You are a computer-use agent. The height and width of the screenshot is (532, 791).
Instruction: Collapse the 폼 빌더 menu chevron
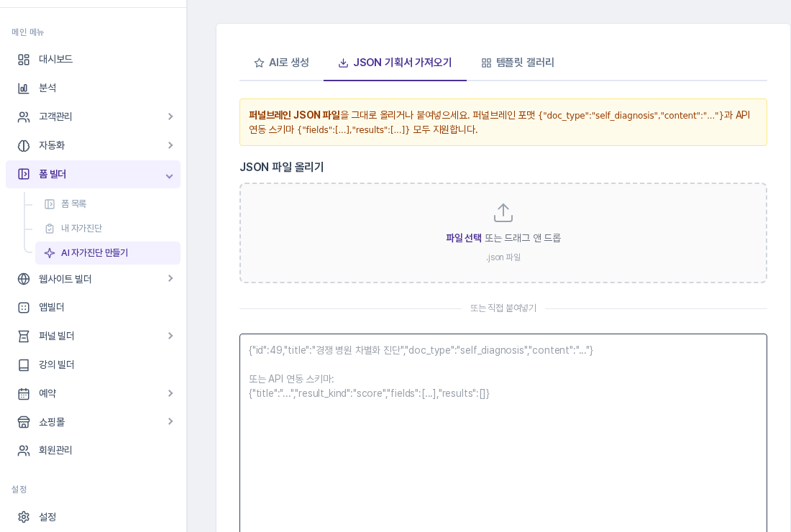(x=170, y=176)
